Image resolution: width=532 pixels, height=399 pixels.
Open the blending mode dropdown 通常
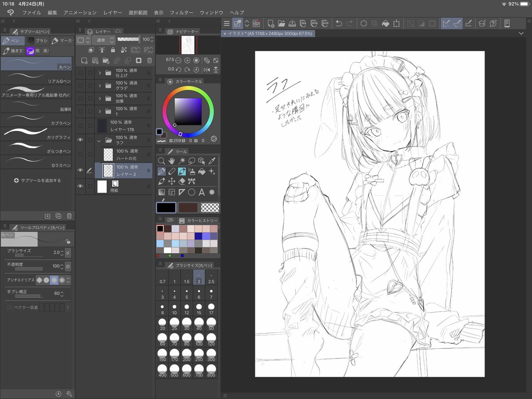[x=103, y=40]
